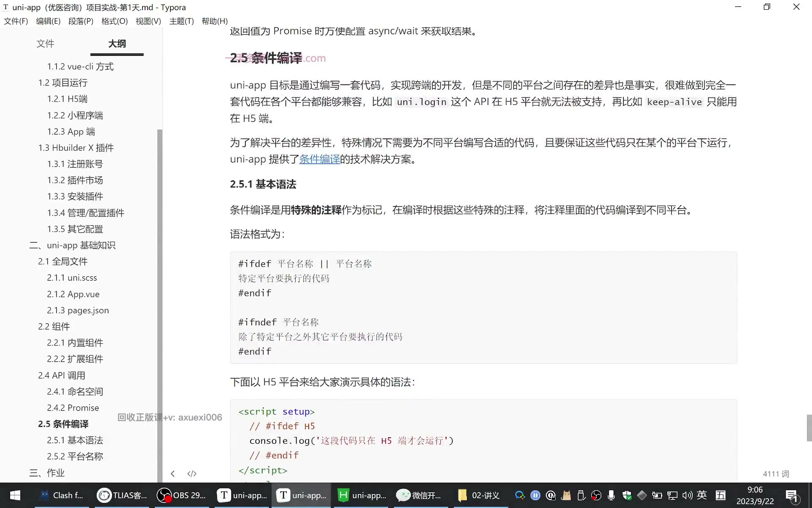Viewport: 812px width, 508px height.
Task: Click the battery power tray icon
Action: (657, 495)
